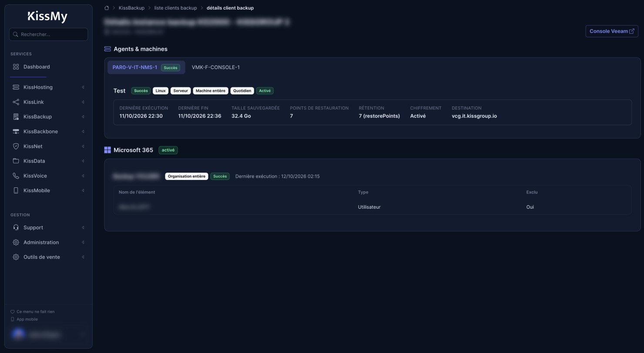Click the magnifier icon in search box
The image size is (644, 353).
[x=16, y=34]
